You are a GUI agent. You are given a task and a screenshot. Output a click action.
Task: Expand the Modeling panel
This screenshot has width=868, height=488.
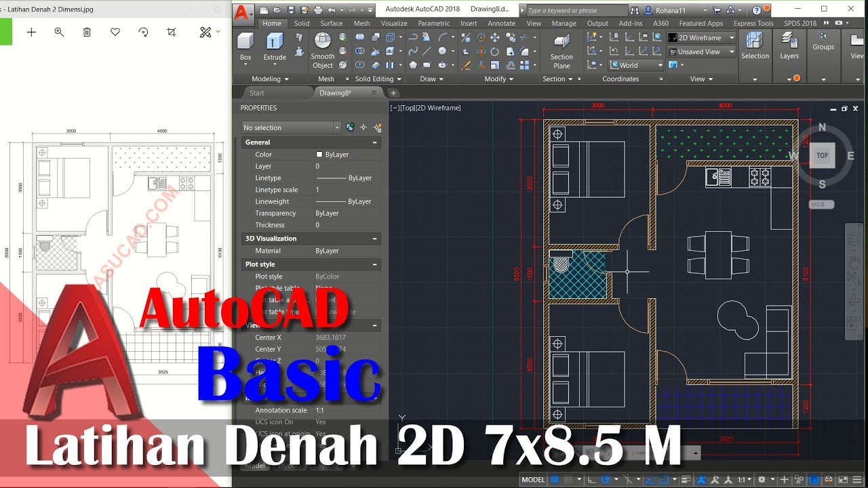click(270, 79)
